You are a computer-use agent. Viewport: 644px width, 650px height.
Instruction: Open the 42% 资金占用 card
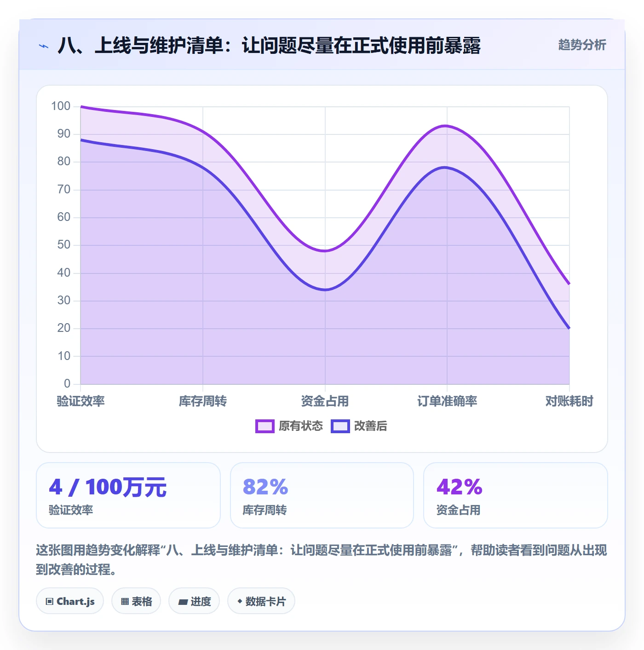(x=516, y=495)
